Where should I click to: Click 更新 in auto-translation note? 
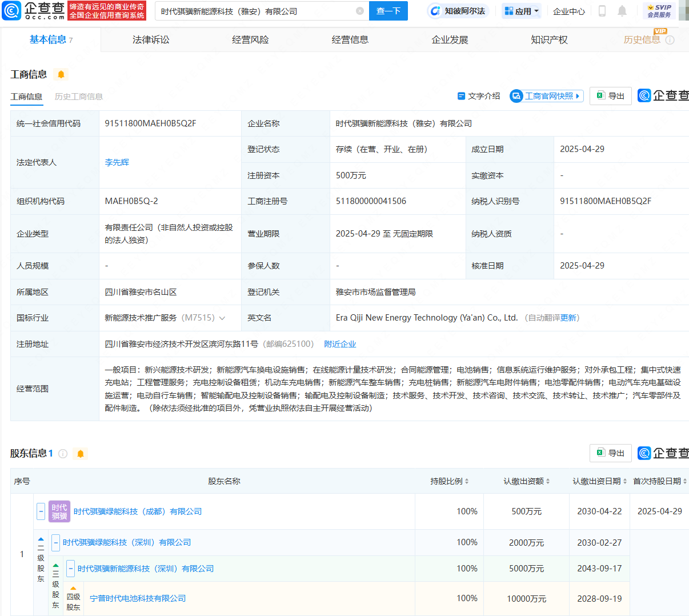coord(568,318)
